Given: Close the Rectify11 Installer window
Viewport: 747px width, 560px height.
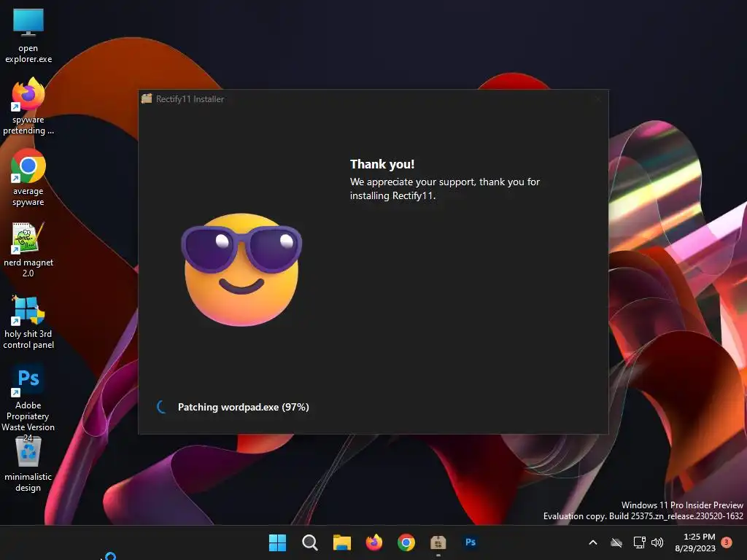Looking at the screenshot, I should 598,99.
